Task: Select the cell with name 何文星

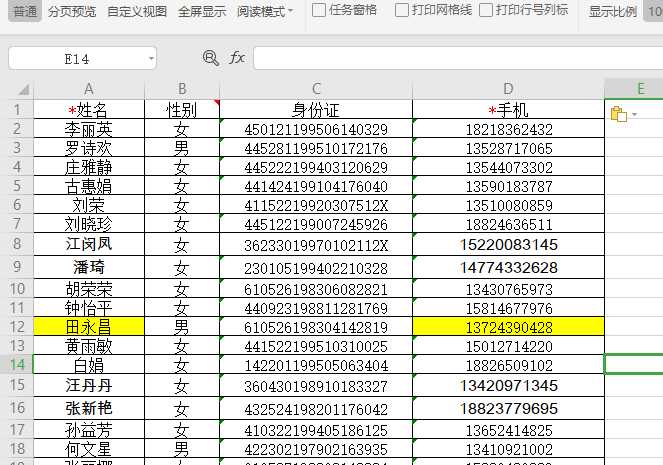Action: 89,449
